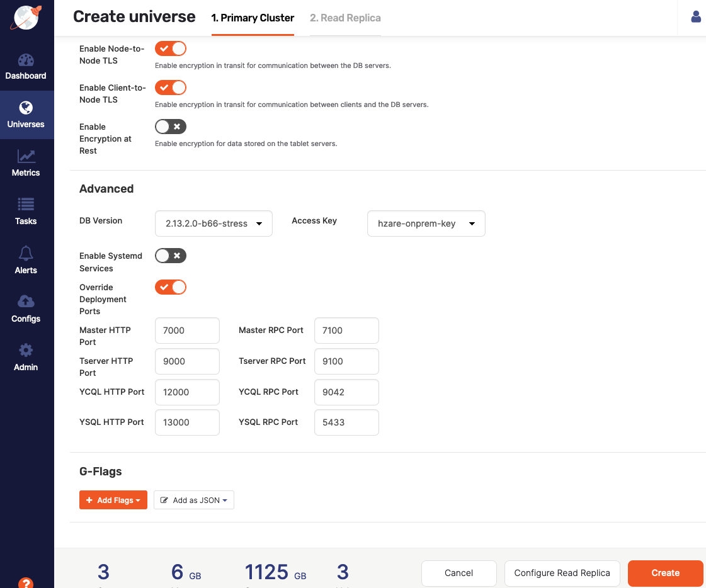This screenshot has height=588, width=706.
Task: Open the Admin gear icon
Action: pyautogui.click(x=26, y=351)
